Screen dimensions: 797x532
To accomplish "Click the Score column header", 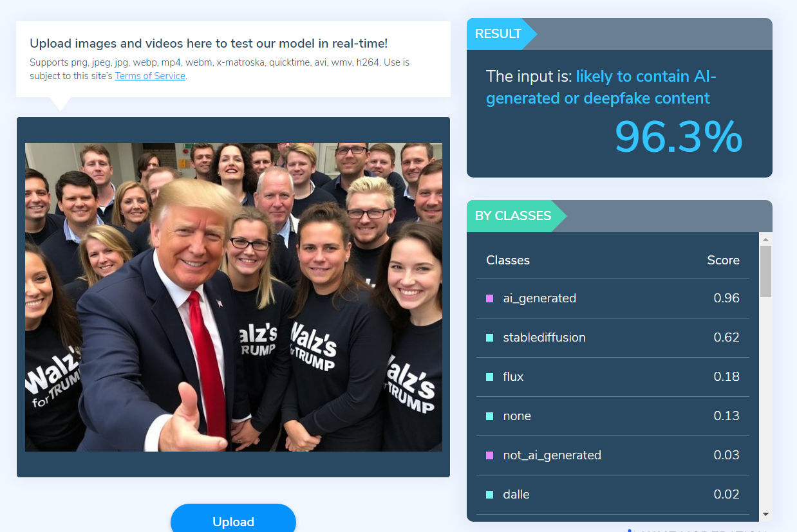I will [723, 261].
